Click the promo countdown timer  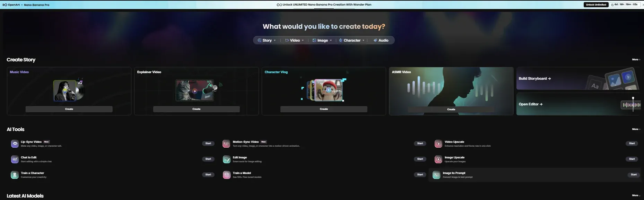pos(625,5)
